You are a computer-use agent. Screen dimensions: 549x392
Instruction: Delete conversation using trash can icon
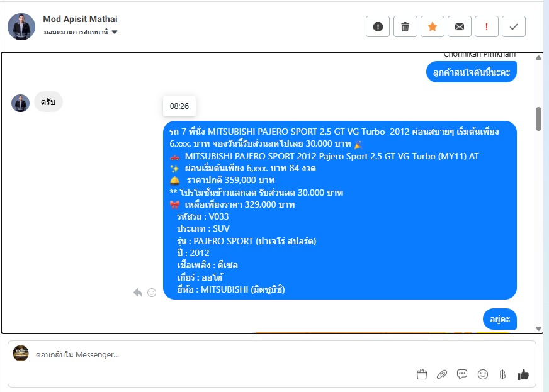pos(405,26)
